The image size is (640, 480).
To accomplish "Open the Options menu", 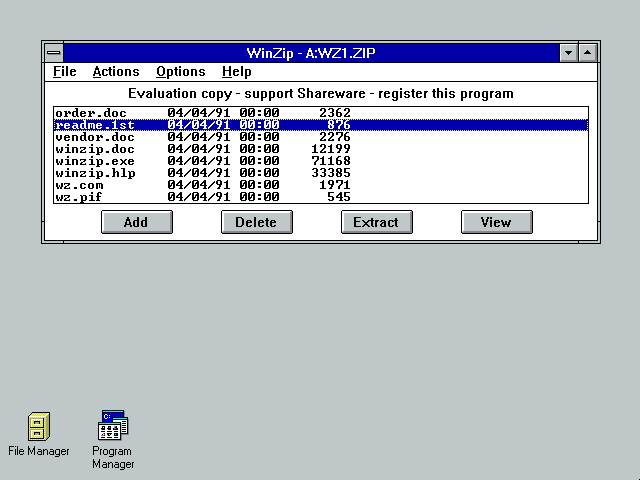I will click(181, 72).
